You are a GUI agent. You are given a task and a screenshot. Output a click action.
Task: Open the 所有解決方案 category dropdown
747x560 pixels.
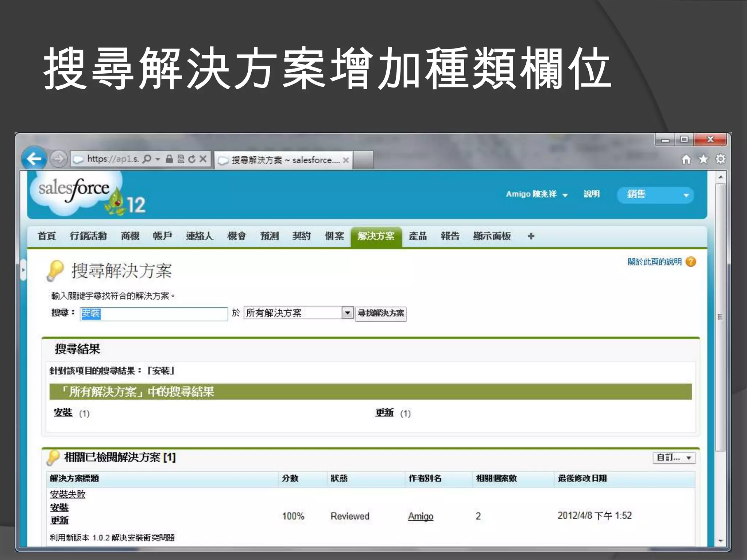tap(298, 313)
